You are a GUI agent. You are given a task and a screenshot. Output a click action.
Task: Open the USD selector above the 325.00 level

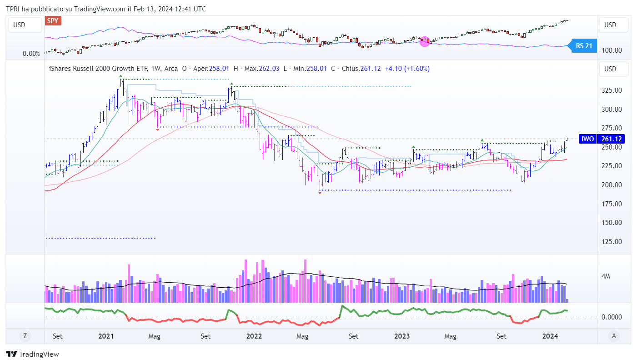click(613, 69)
